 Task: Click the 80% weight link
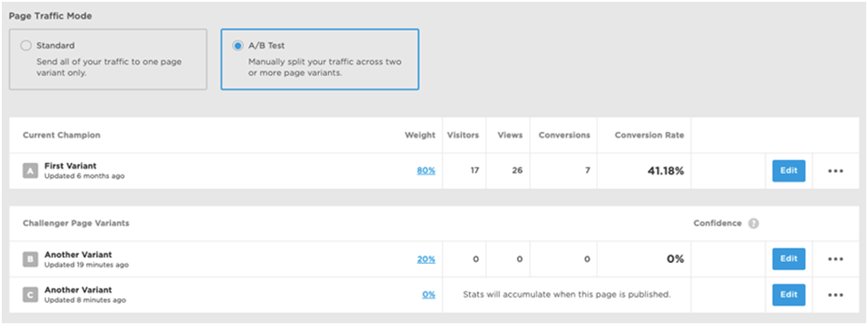(x=426, y=171)
